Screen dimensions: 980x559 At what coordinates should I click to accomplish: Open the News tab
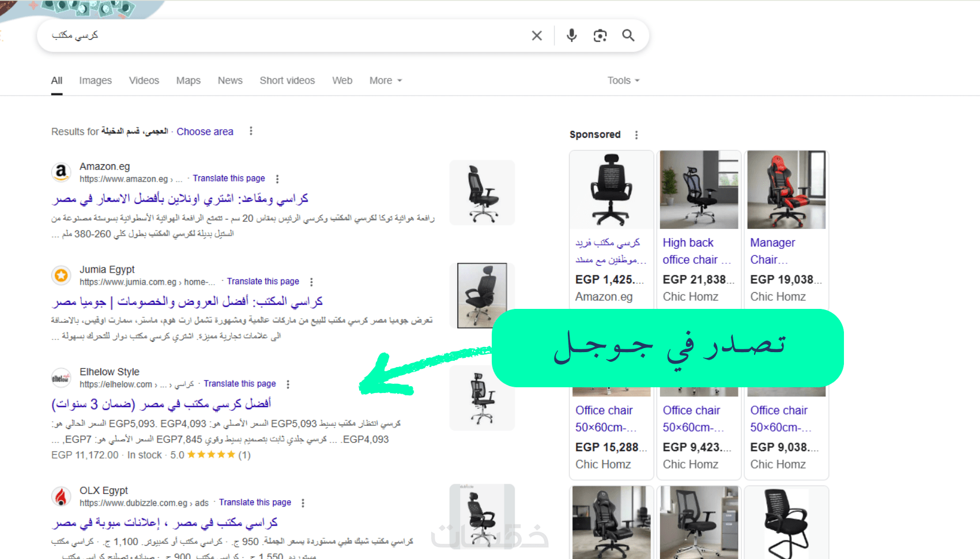230,81
